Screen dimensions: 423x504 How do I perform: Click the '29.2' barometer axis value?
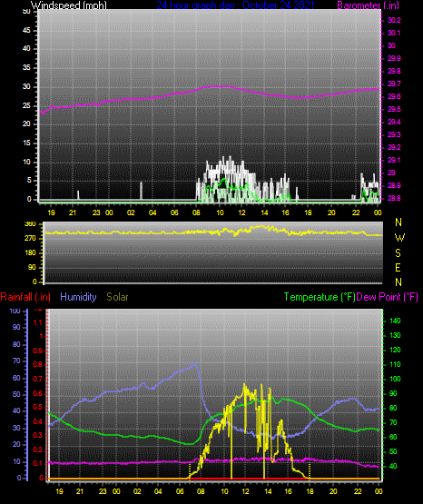(394, 147)
